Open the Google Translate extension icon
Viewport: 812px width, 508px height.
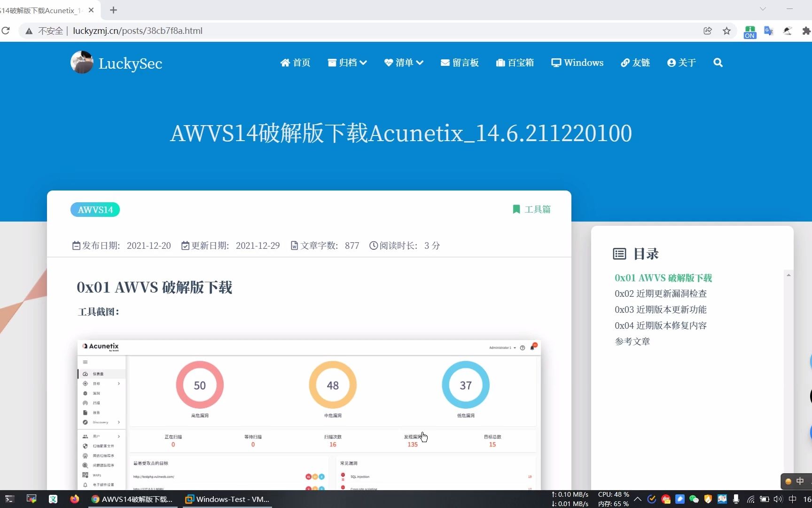pos(768,31)
